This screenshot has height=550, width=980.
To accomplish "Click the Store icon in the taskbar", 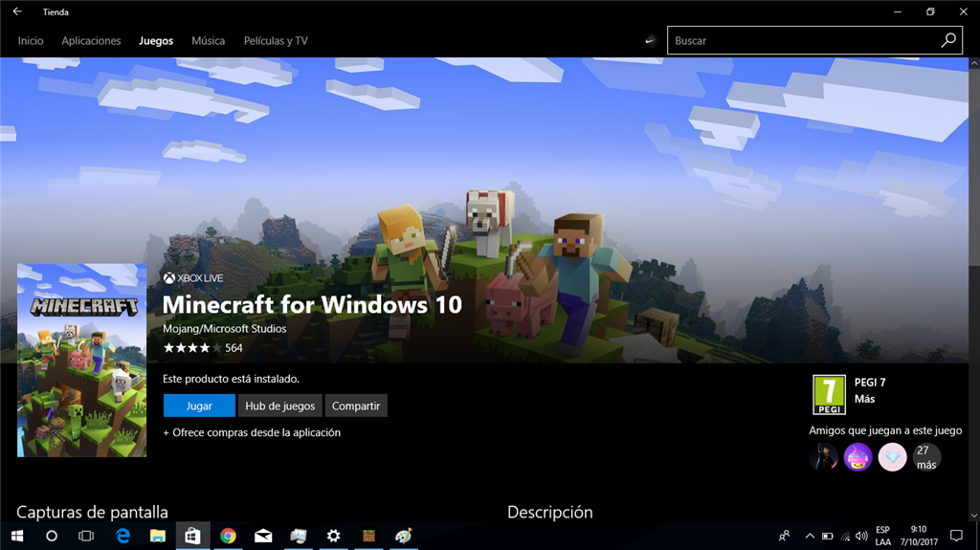I will pyautogui.click(x=192, y=537).
